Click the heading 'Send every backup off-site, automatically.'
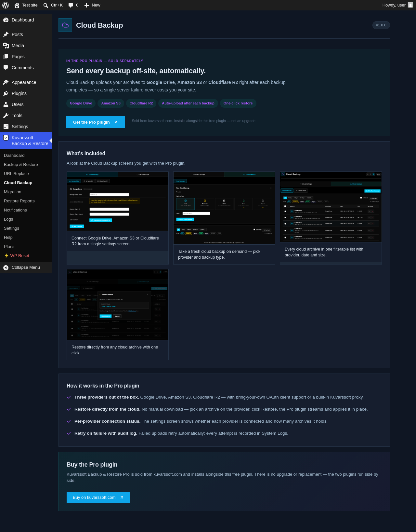 pos(136,71)
